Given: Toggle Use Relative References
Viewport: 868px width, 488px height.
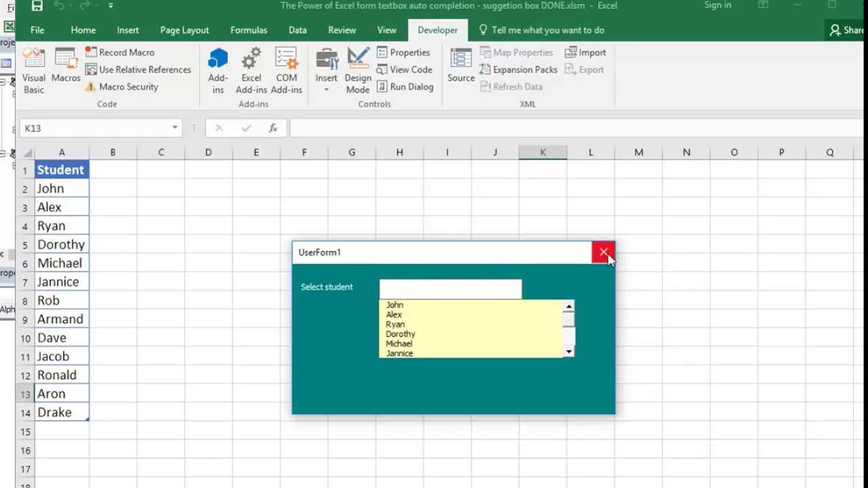Looking at the screenshot, I should 138,70.
